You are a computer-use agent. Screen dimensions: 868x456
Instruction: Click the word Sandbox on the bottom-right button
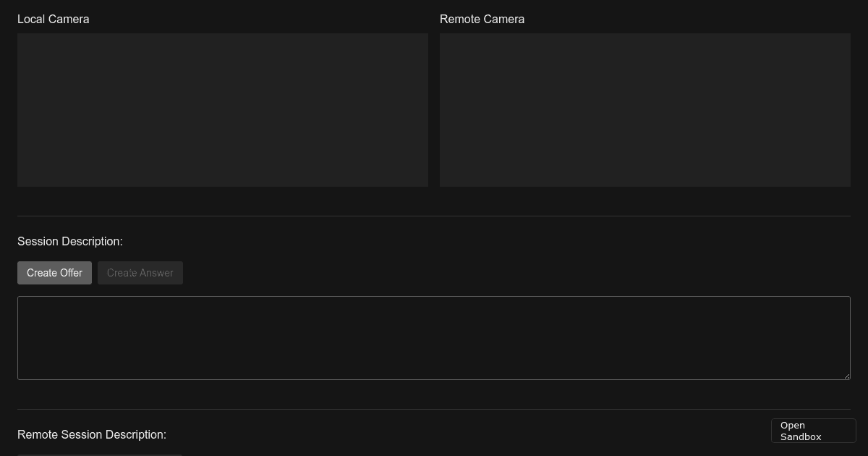[801, 437]
